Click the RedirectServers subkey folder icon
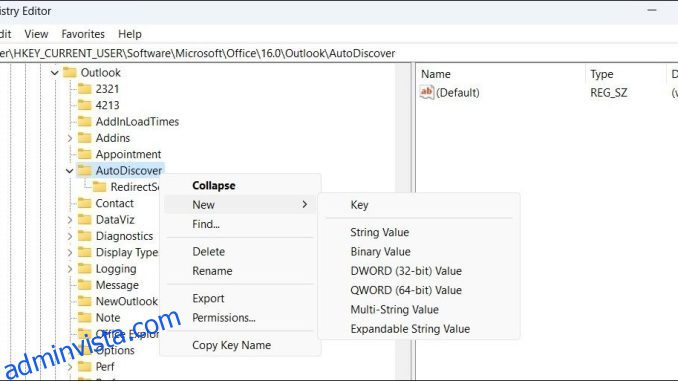The image size is (678, 381). click(x=99, y=187)
